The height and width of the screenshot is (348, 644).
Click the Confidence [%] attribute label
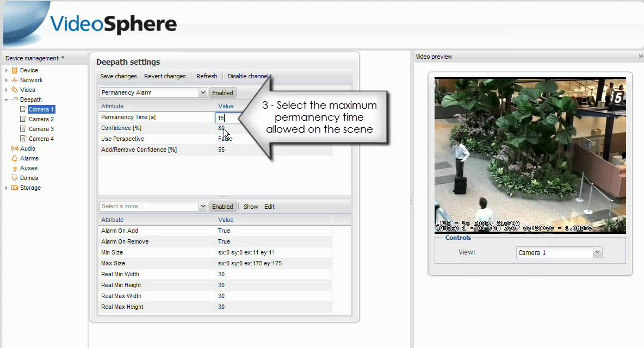click(x=121, y=128)
